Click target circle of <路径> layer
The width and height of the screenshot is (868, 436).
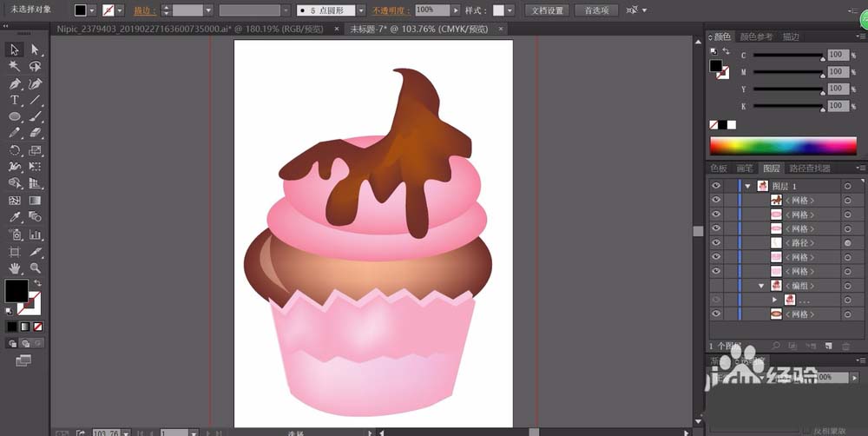tap(847, 243)
